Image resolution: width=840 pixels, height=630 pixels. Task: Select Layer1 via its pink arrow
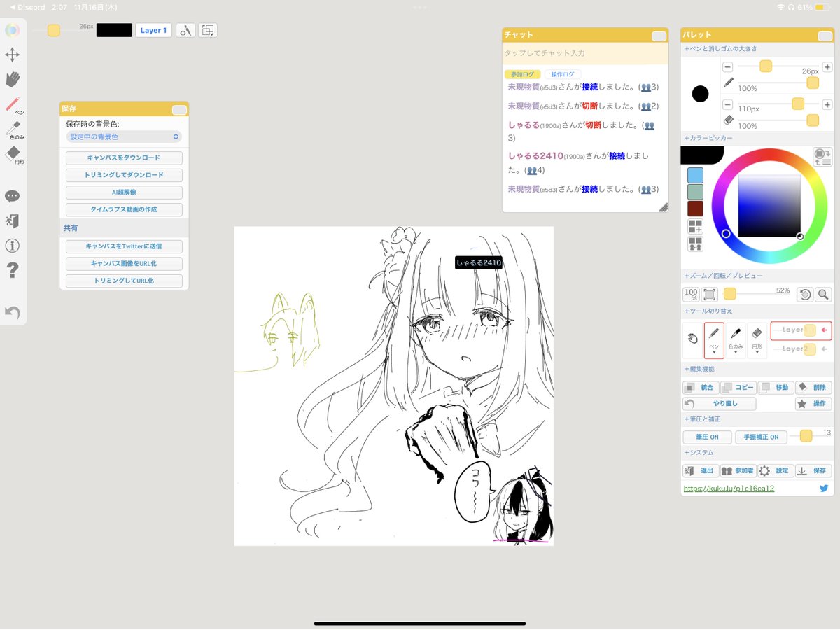[x=824, y=330]
